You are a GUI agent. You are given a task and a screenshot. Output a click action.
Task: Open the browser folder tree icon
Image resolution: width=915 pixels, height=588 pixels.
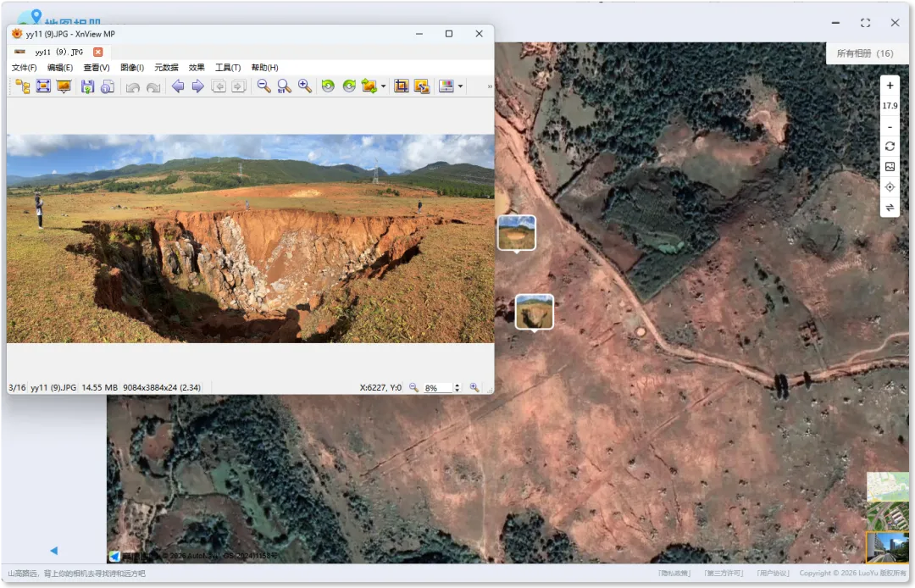23,86
